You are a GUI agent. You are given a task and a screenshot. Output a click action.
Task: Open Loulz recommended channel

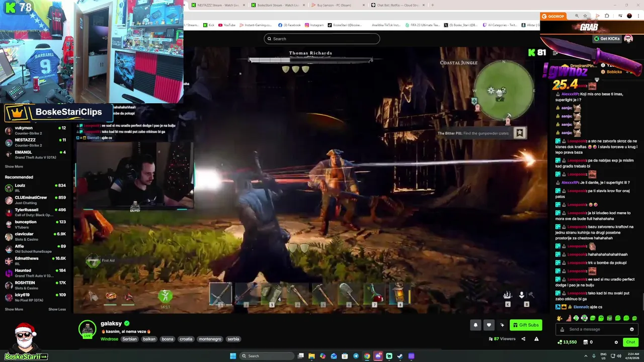click(35, 188)
